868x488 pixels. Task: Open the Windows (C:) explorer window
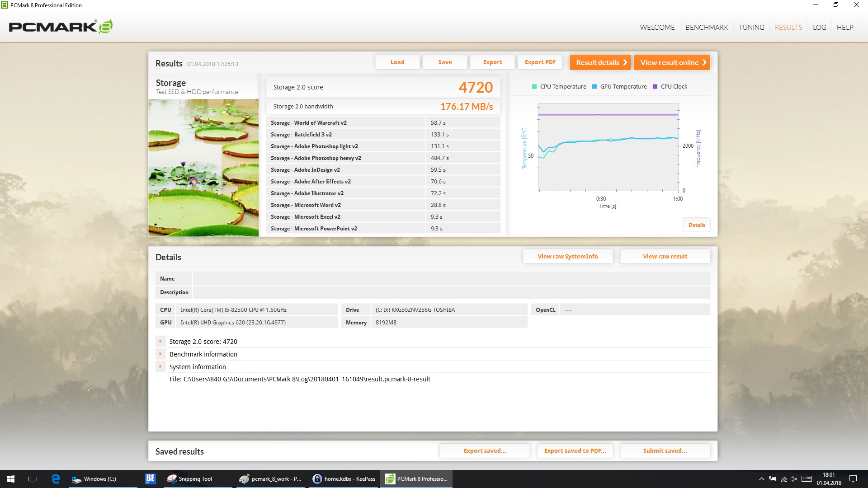(x=103, y=479)
